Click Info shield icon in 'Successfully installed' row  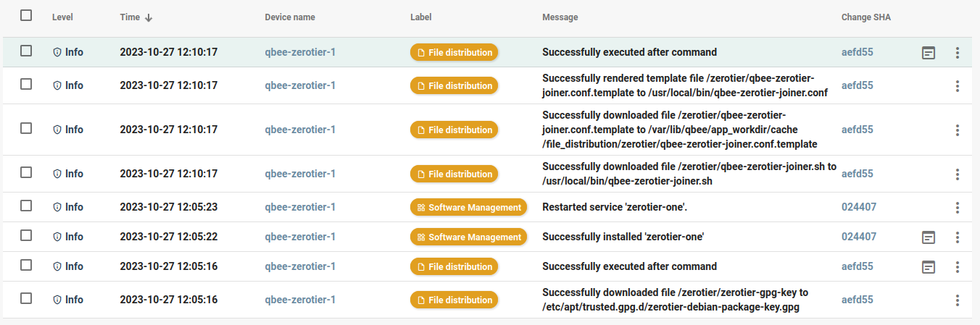click(x=57, y=237)
